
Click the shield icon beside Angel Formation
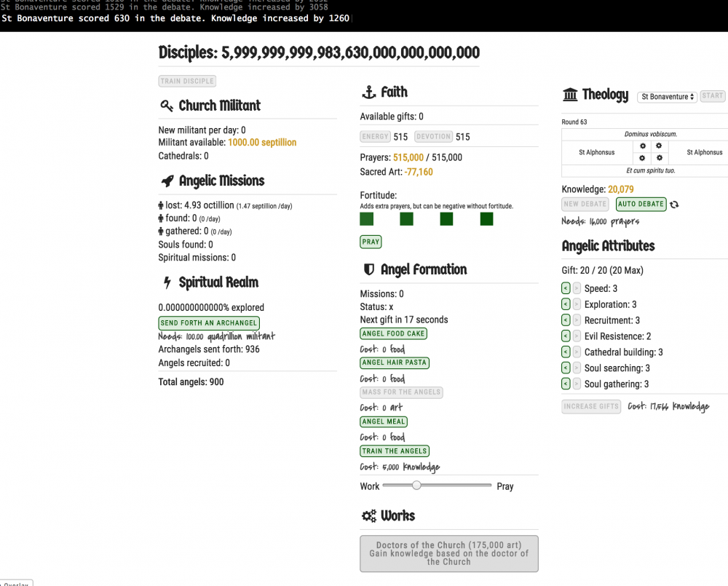pos(368,269)
